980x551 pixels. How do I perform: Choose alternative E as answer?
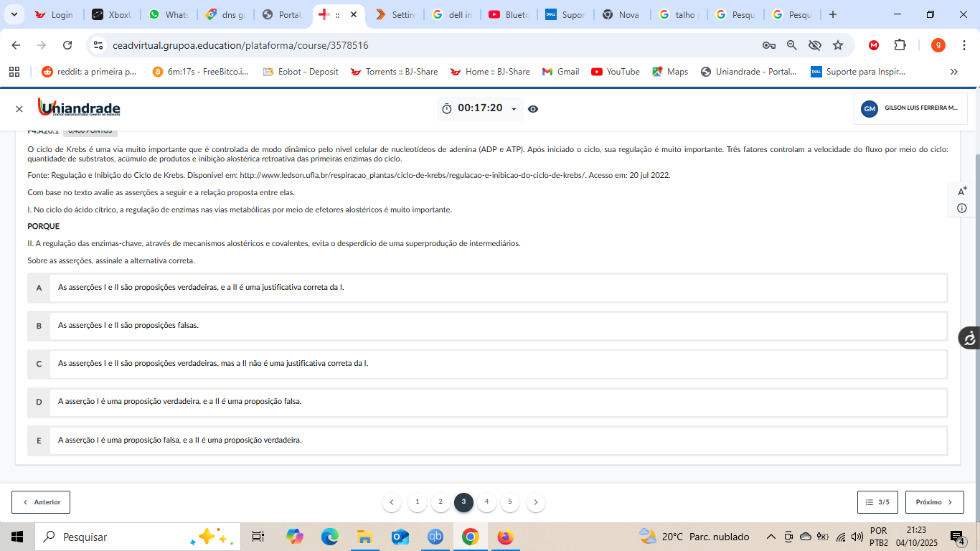coord(488,441)
